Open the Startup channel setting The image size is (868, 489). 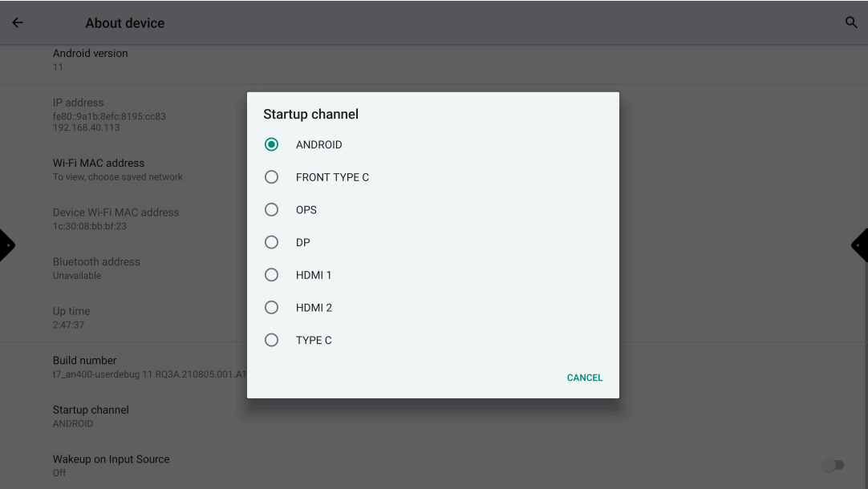tap(91, 416)
